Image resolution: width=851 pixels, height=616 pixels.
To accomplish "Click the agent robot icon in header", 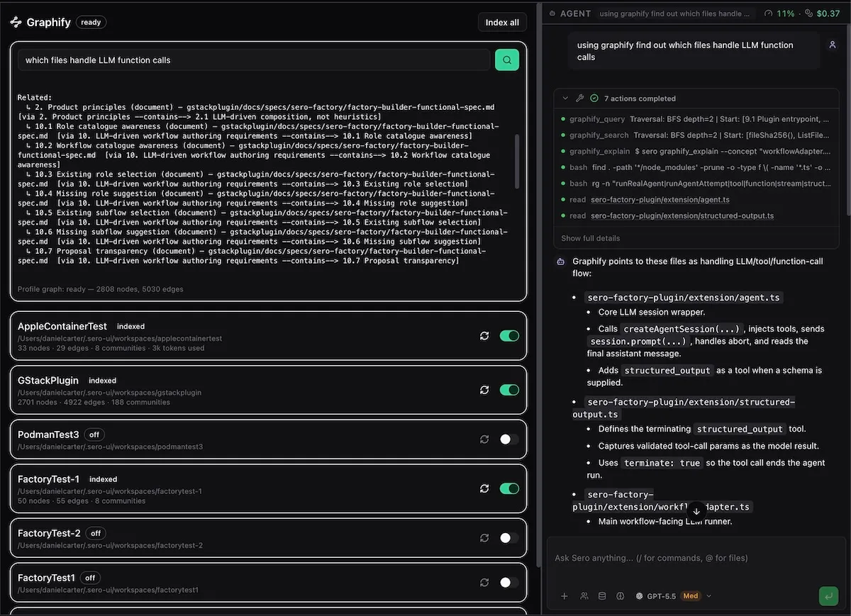I will coord(552,13).
